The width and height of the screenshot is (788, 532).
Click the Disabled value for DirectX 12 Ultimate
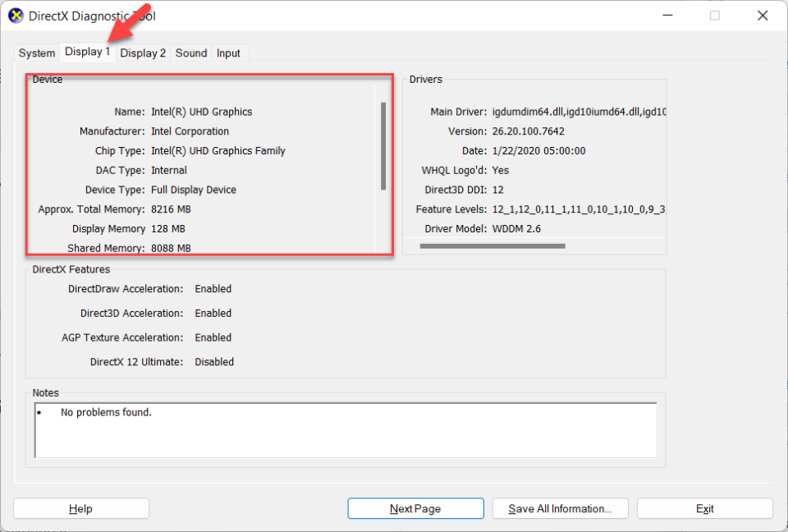214,361
